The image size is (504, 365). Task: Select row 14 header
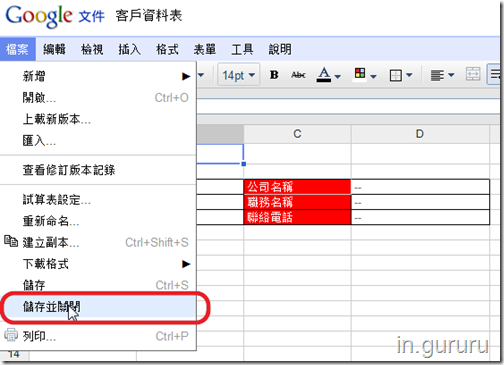click(x=14, y=355)
